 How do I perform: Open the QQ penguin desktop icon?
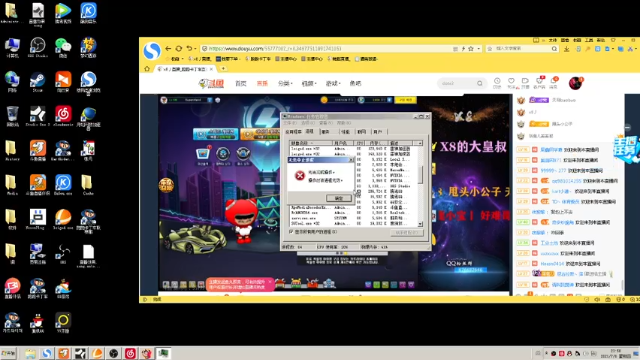[x=38, y=322]
